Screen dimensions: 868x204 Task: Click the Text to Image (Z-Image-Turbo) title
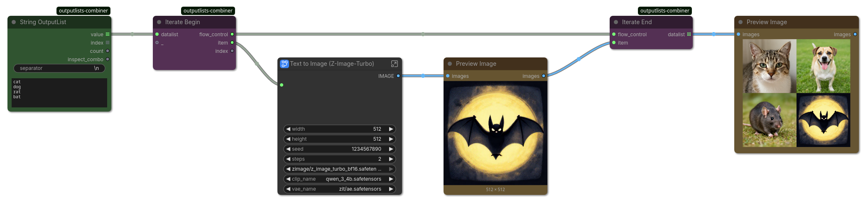pyautogui.click(x=332, y=64)
